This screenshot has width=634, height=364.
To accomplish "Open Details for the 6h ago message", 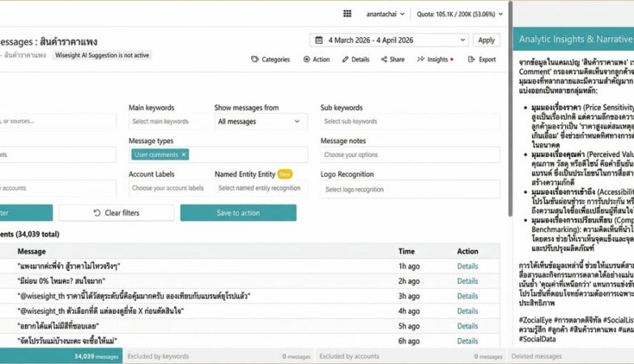I will coord(467,341).
